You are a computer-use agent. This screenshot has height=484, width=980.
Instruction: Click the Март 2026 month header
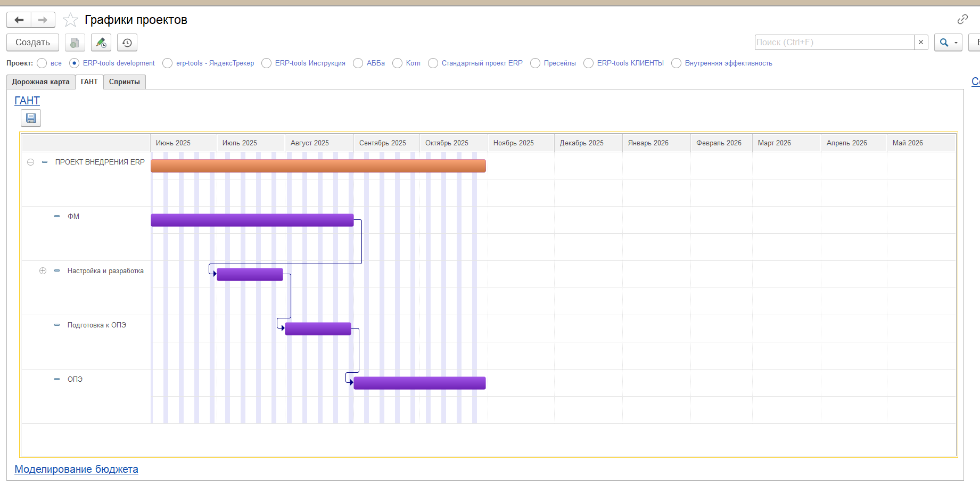pos(787,143)
